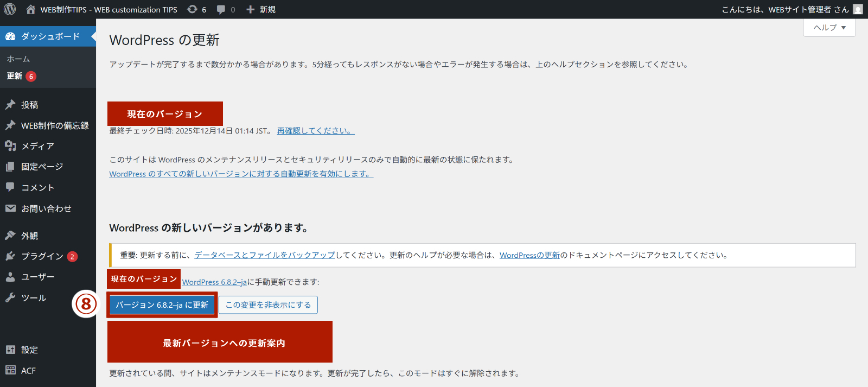Click the メディア icon in the sidebar

10,145
